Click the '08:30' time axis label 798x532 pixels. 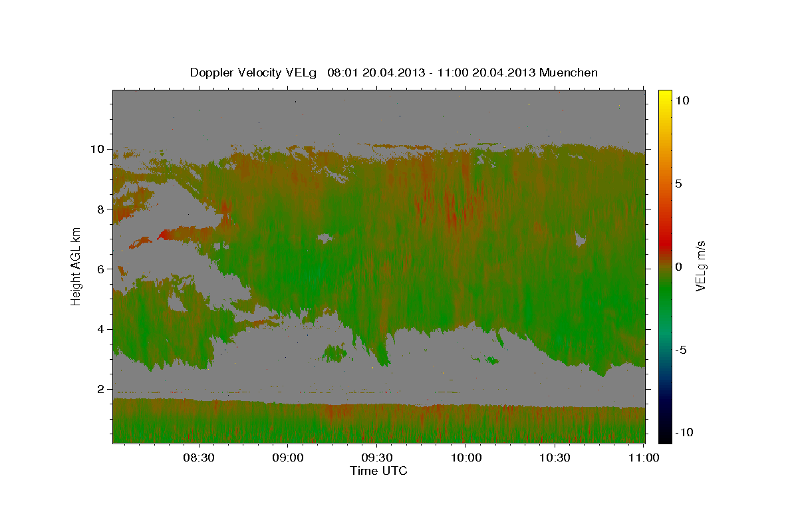[x=199, y=458]
